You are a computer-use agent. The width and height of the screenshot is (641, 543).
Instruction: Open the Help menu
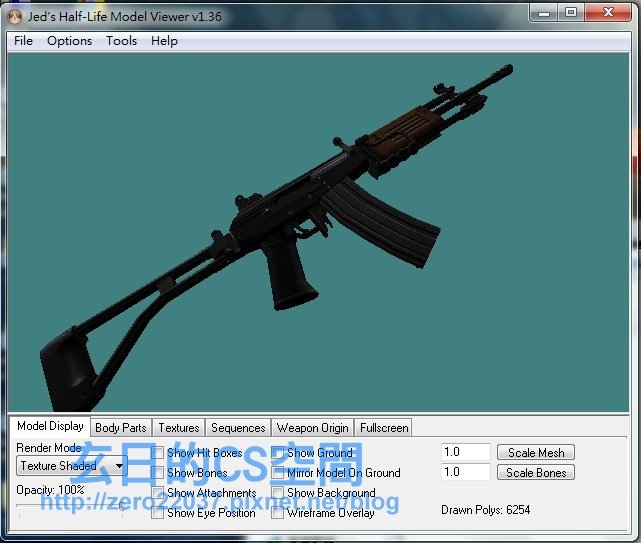pos(164,41)
